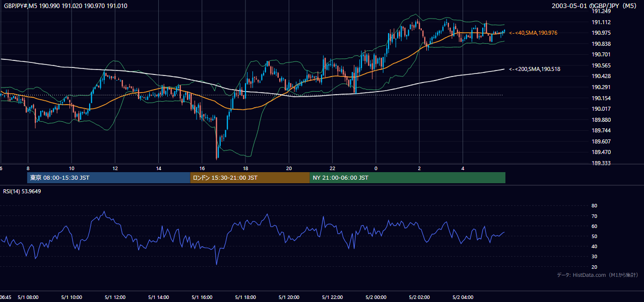Click hour tick 2 under price chart
This screenshot has height=302, width=644.
point(419,169)
